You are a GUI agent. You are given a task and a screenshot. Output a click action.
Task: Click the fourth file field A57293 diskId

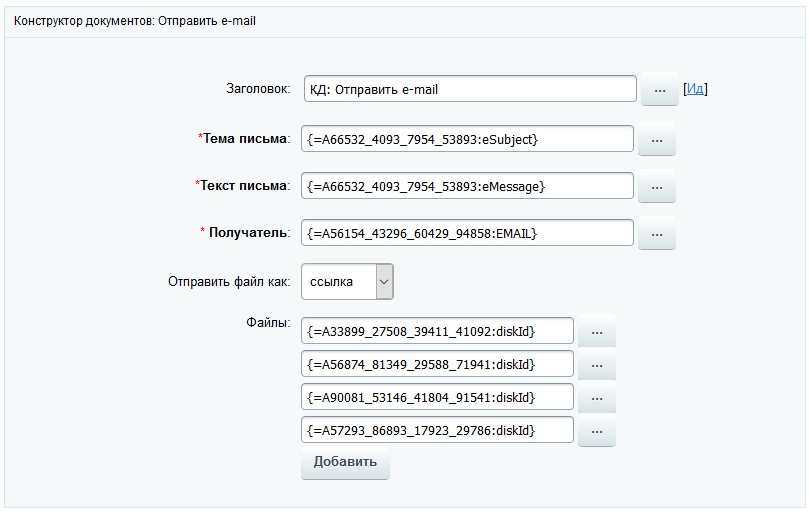click(438, 430)
